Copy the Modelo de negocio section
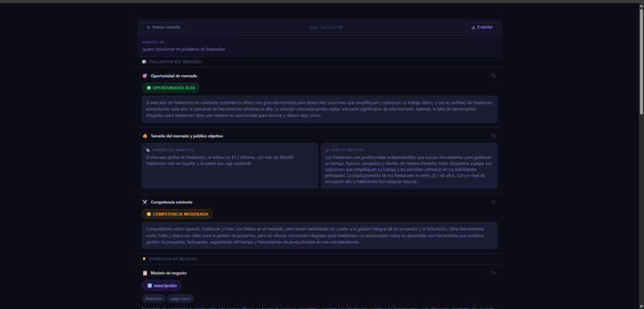 pyautogui.click(x=493, y=273)
